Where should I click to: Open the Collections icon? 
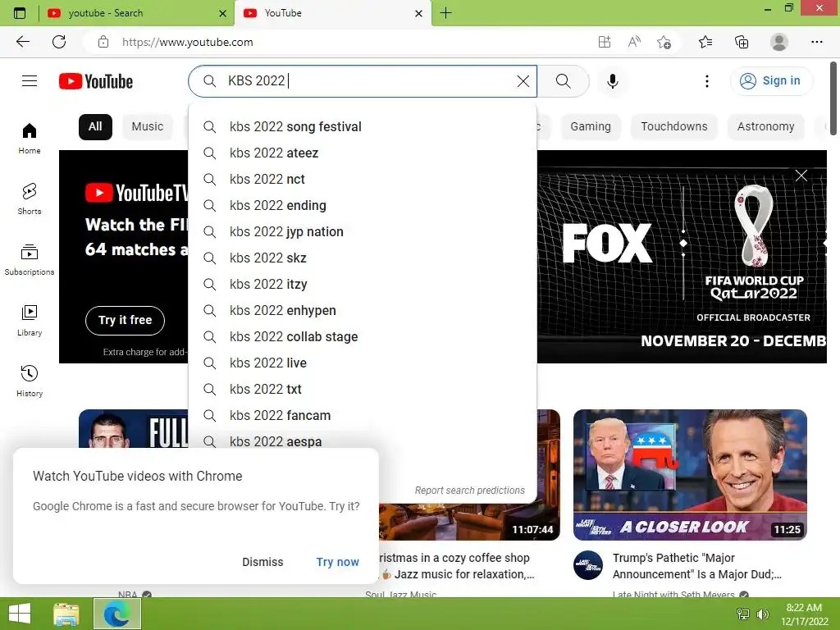742,42
